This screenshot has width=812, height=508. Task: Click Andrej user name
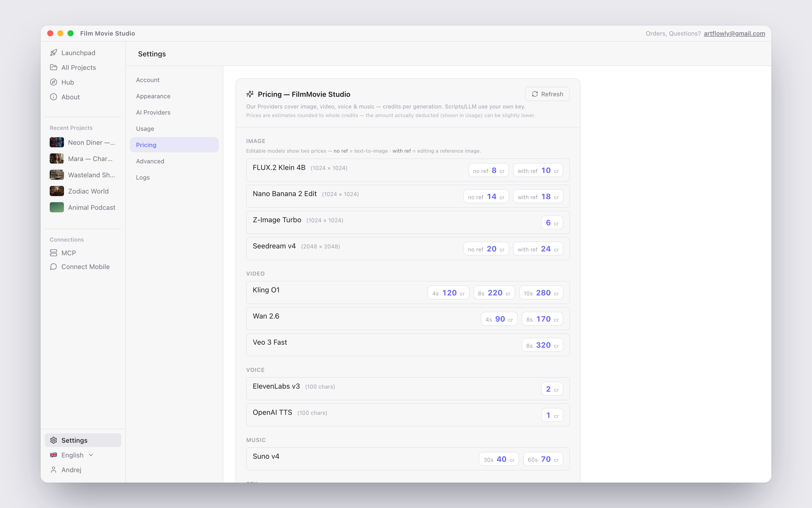(71, 470)
